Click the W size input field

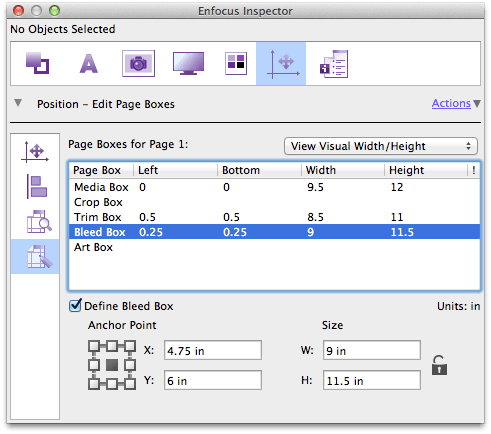372,350
